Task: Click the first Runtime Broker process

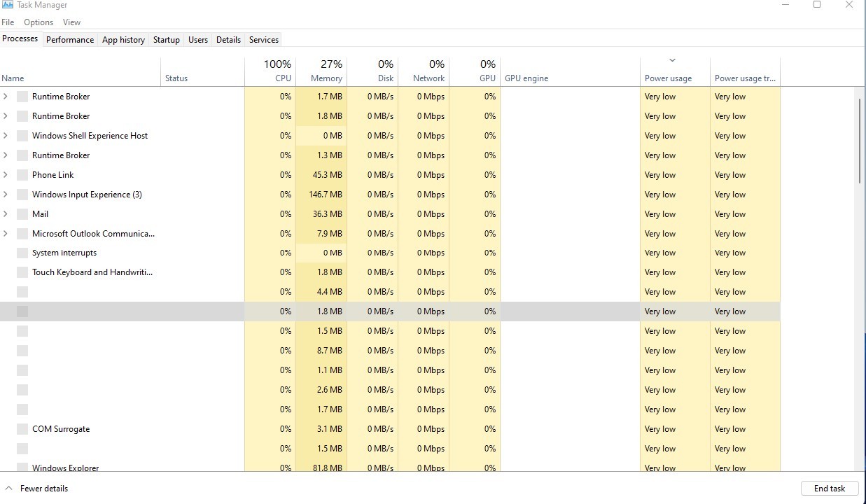Action: [61, 96]
